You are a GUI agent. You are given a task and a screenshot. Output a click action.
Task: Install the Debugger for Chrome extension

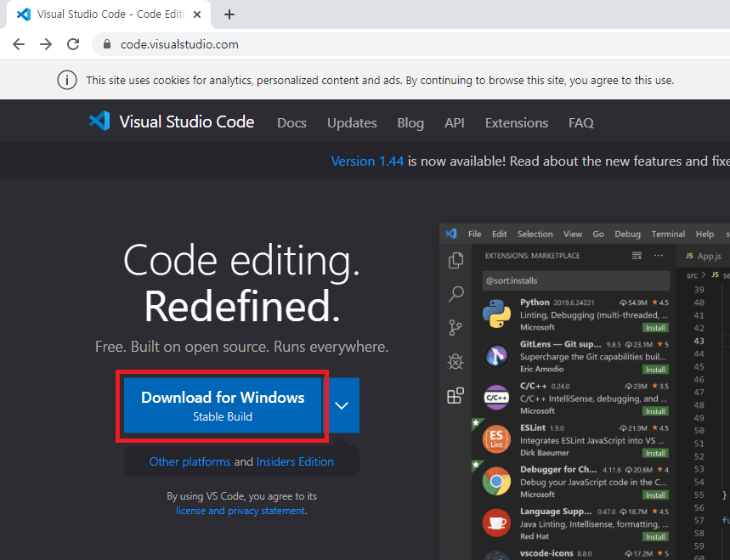point(655,495)
